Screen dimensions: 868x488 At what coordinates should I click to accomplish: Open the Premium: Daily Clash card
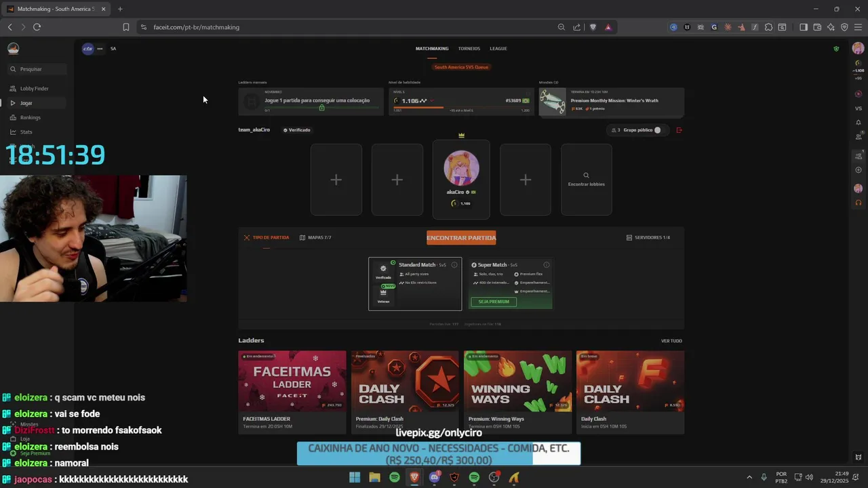coord(405,392)
